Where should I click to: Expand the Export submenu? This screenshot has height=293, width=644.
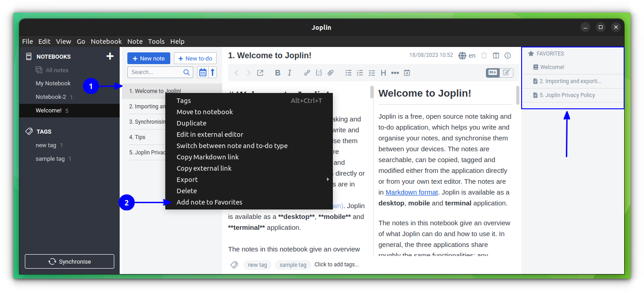click(x=249, y=180)
